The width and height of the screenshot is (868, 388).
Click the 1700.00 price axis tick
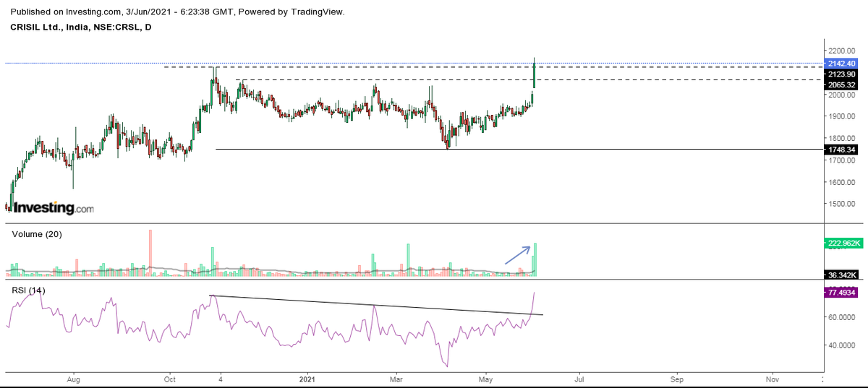pos(842,160)
